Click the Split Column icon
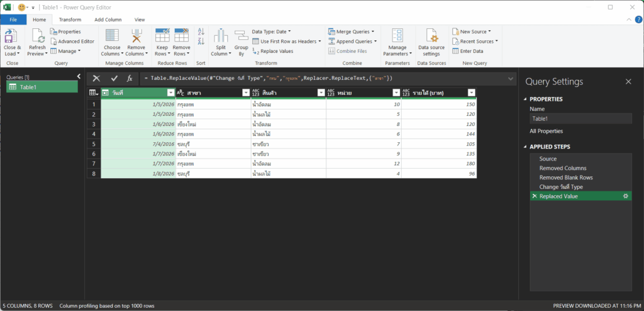The height and width of the screenshot is (311, 644). pyautogui.click(x=221, y=36)
